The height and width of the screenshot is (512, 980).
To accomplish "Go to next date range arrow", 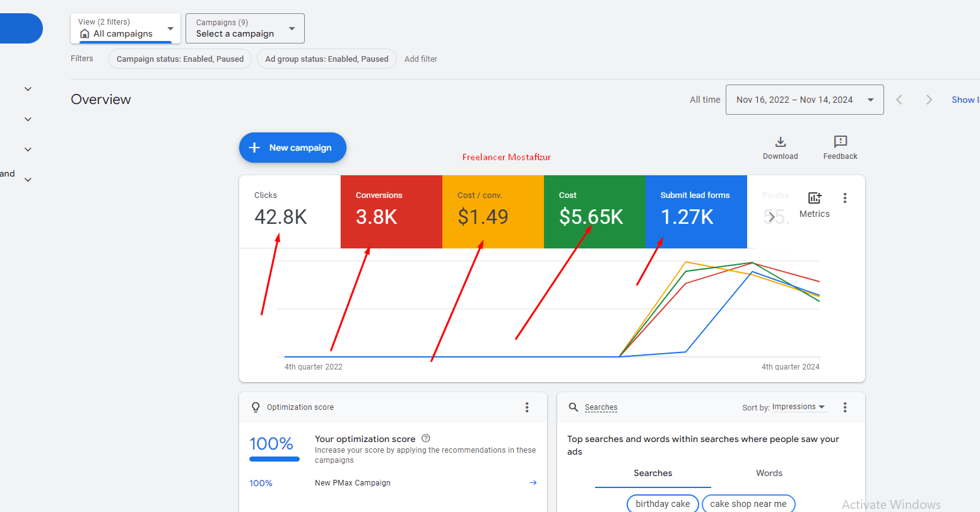I will [x=929, y=100].
